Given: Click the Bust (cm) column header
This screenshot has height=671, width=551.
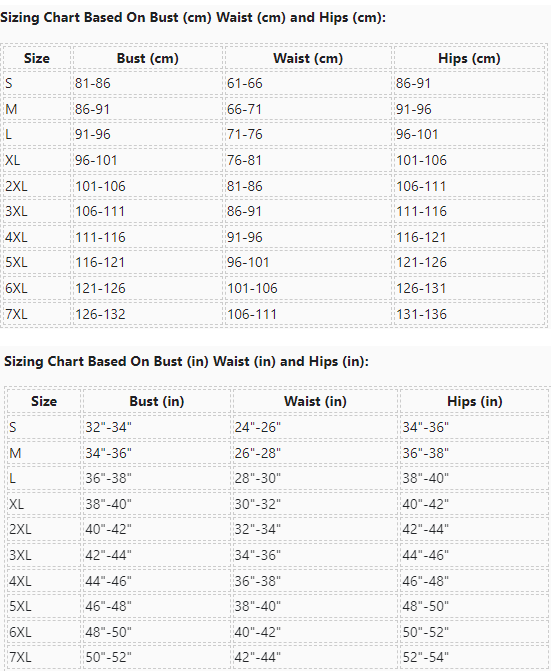Looking at the screenshot, I should [148, 58].
